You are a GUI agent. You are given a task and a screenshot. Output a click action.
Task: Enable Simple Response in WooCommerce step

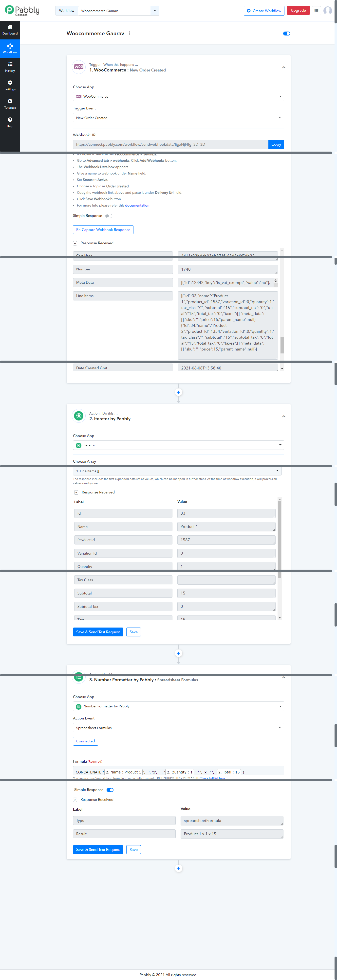[x=109, y=216]
